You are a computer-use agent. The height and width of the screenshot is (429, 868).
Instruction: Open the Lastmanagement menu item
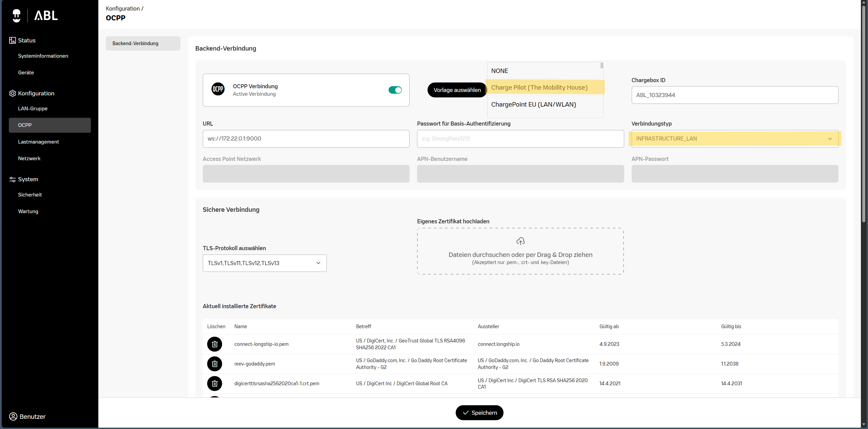coord(38,142)
